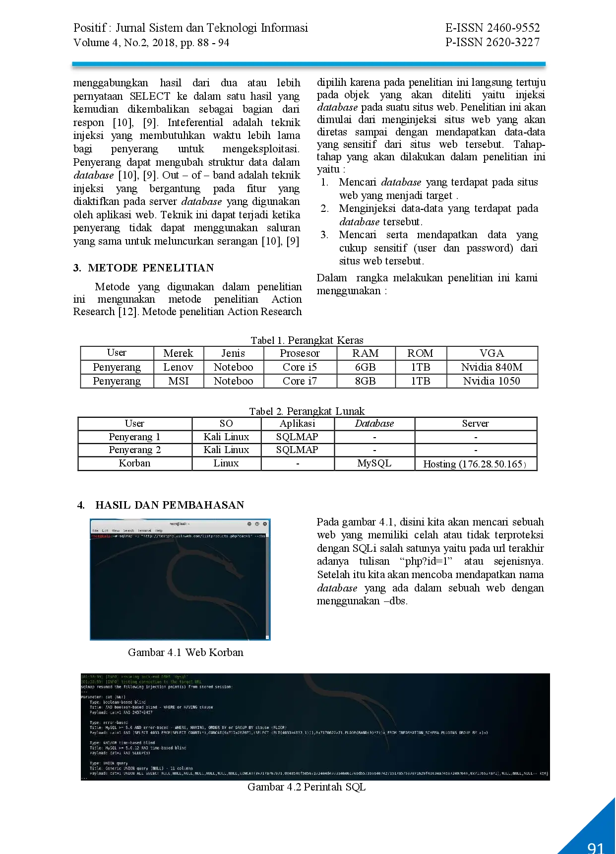616x854 pixels.
Task: Open the Edit menu in terminal
Action: (x=105, y=530)
